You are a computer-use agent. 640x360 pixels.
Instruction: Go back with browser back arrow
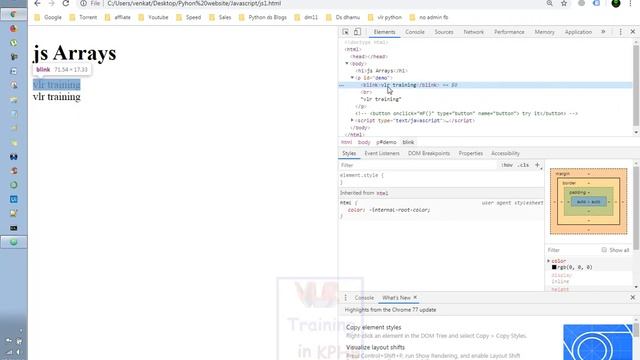click(x=37, y=3)
